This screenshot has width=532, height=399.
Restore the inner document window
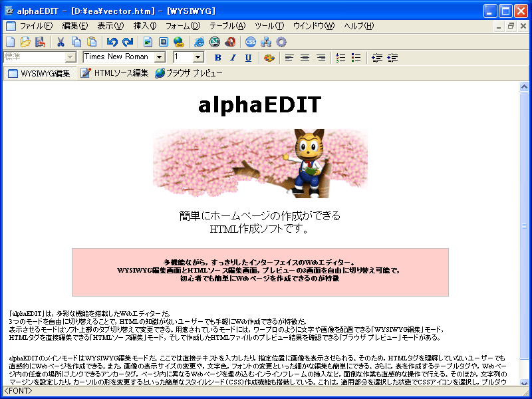tap(511, 26)
